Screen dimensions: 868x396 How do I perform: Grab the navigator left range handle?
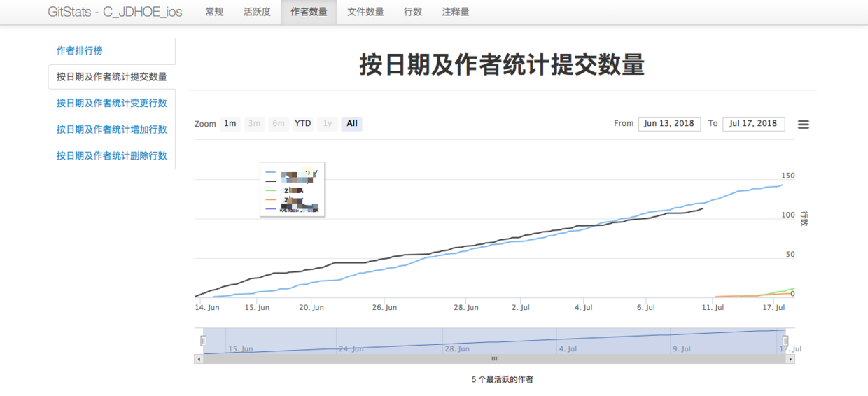[x=204, y=341]
